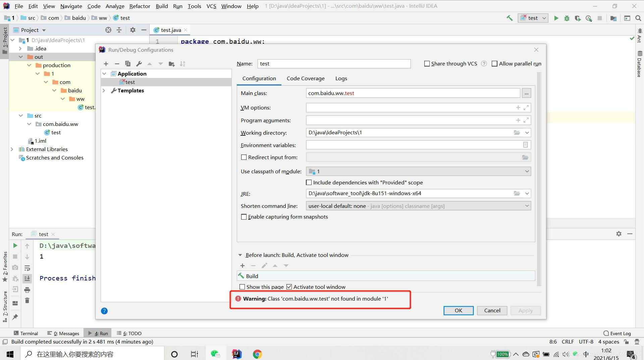Open the Event Log

tap(617, 333)
